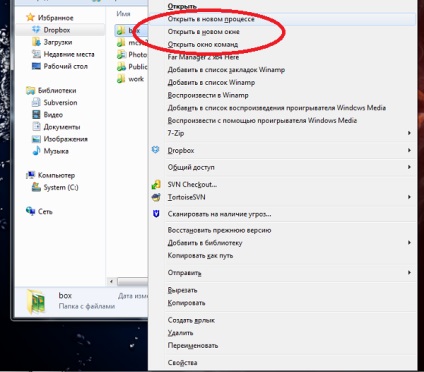The height and width of the screenshot is (372, 424).
Task: Choose Открыть in the context menu
Action: (x=283, y=6)
